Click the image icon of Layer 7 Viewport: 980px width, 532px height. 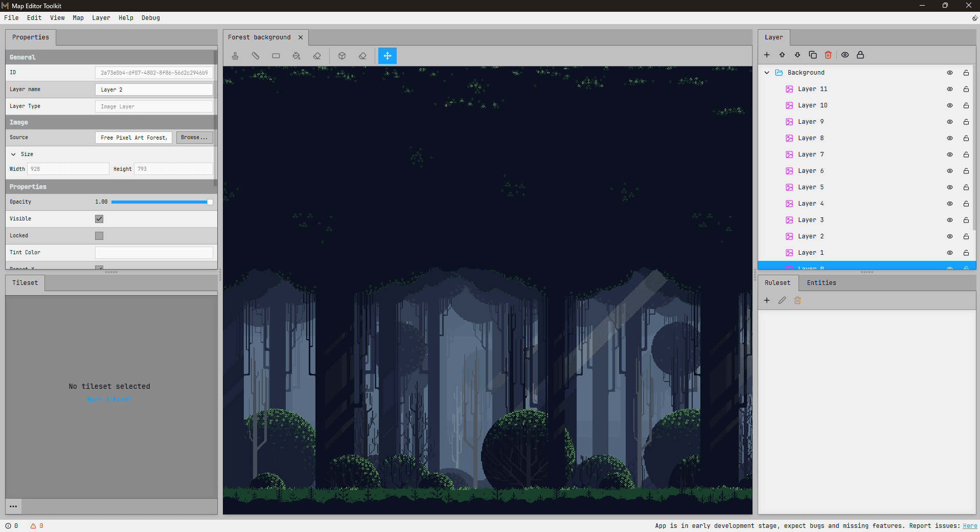tap(789, 154)
